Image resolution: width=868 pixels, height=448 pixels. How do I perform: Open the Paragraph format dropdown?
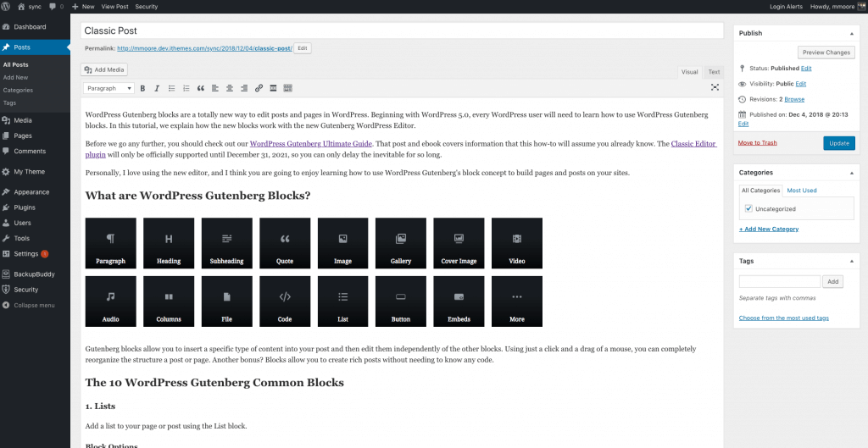[109, 88]
